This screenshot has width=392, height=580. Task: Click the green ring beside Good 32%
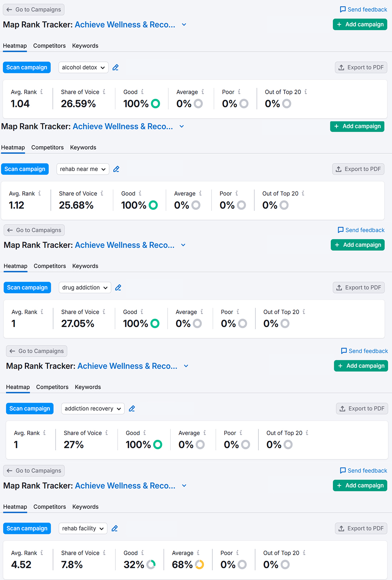pyautogui.click(x=151, y=564)
